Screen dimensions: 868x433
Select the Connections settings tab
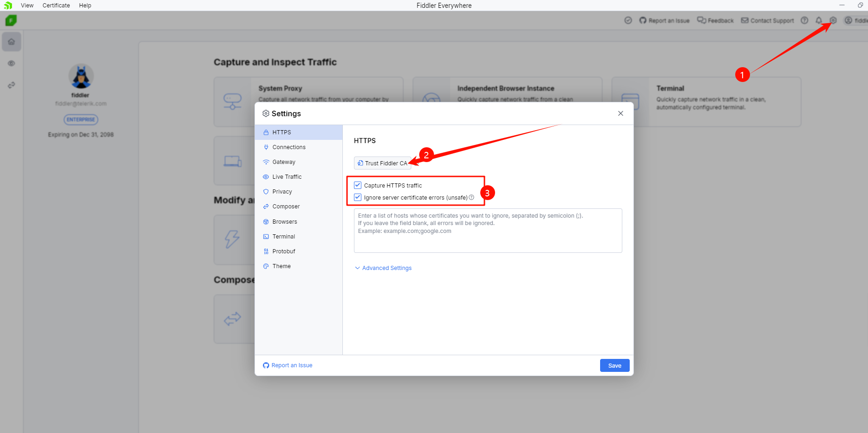[x=298, y=147]
